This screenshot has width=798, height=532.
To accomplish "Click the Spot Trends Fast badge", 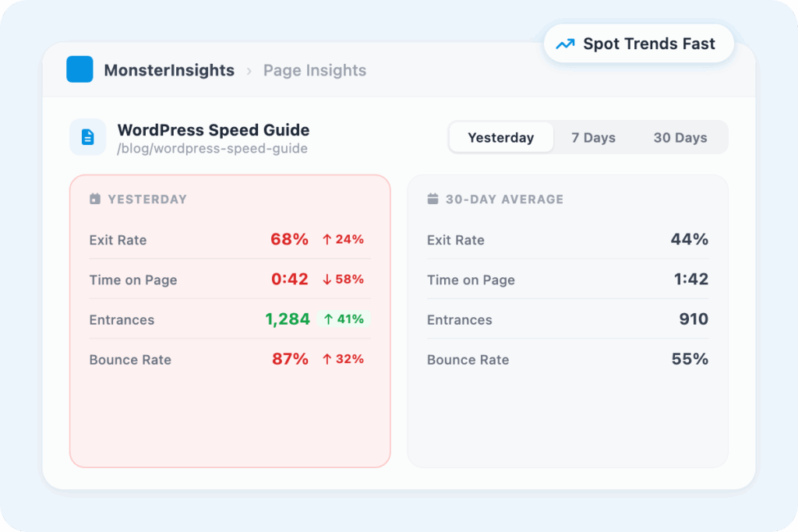I will 639,44.
